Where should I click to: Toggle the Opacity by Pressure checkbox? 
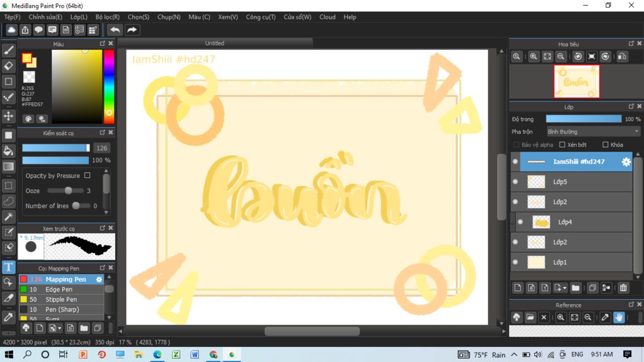click(87, 175)
